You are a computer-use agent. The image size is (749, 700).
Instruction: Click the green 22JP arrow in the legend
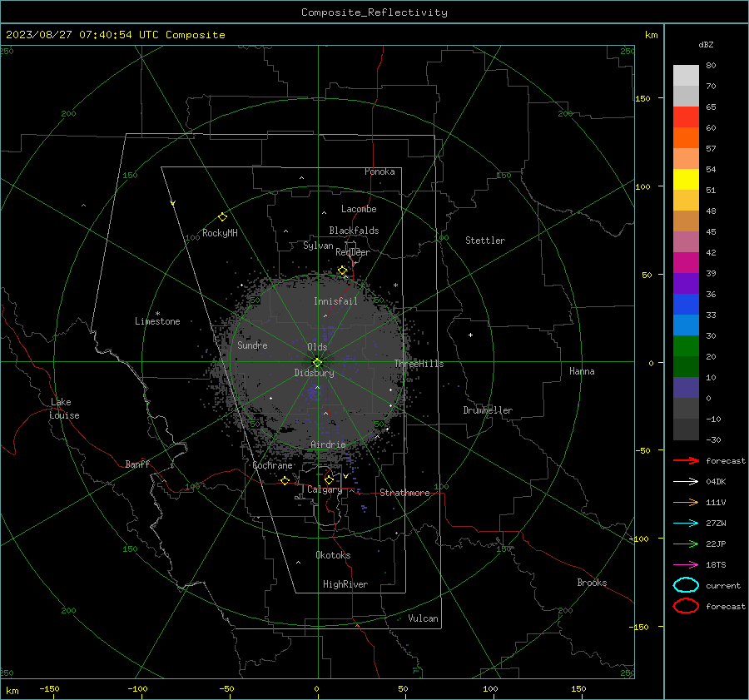[x=686, y=544]
